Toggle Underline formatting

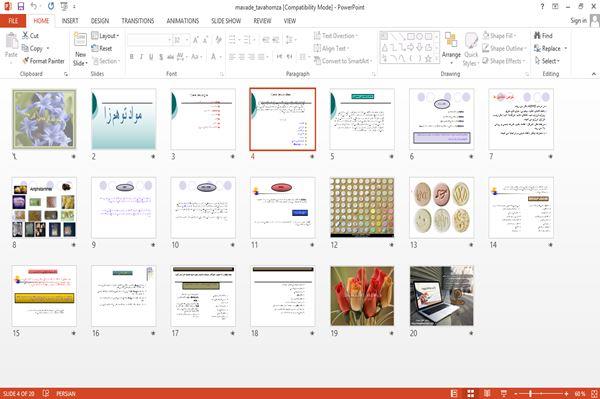151,57
